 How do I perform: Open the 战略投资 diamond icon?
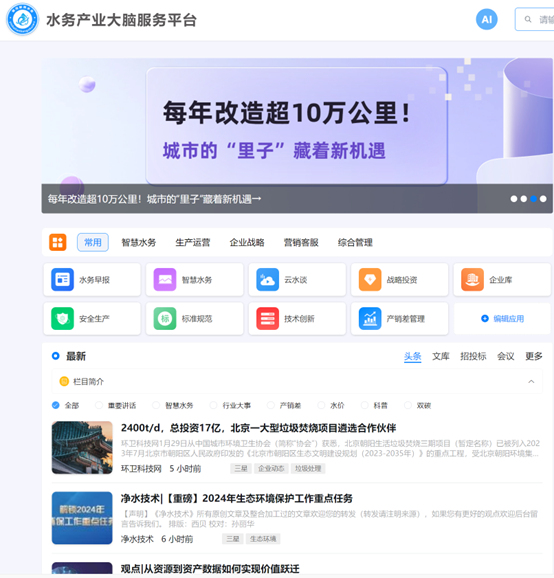pos(370,279)
